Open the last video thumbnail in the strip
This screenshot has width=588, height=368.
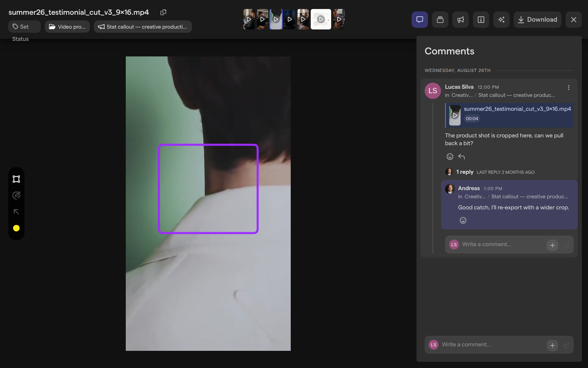339,19
